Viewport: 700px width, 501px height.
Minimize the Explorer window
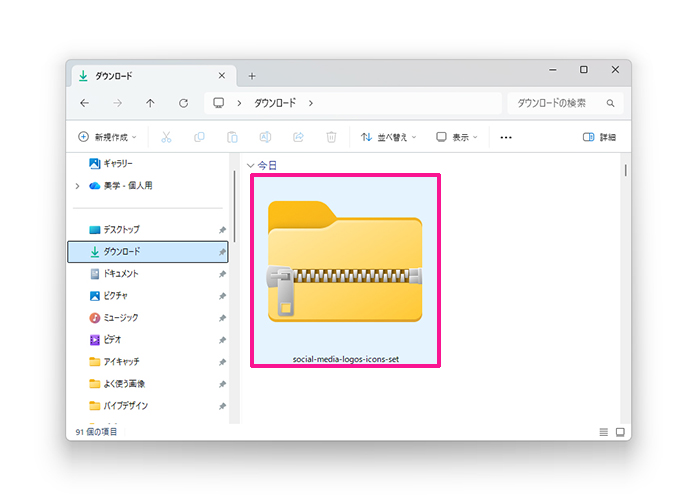click(x=553, y=70)
